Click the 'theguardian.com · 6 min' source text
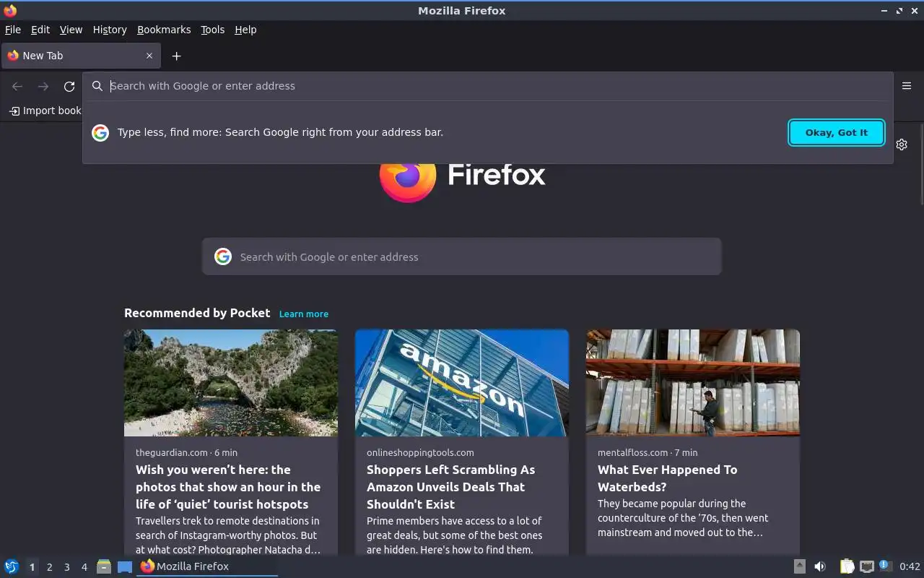 (x=186, y=452)
